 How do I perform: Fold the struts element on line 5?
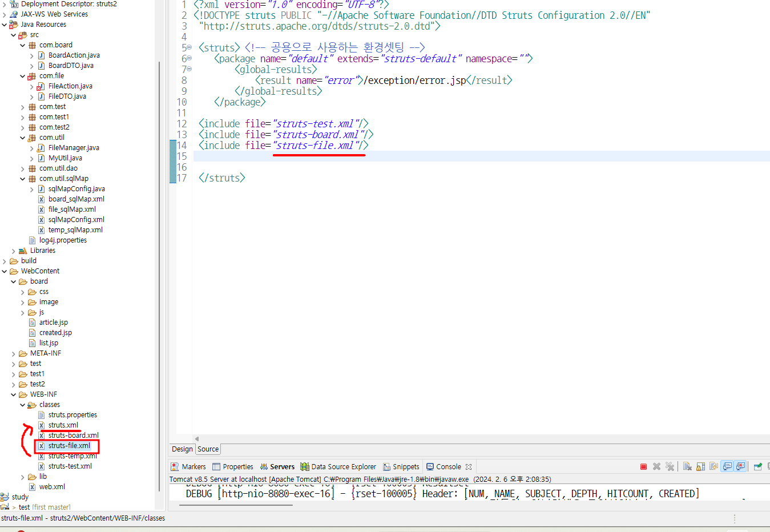coord(190,48)
